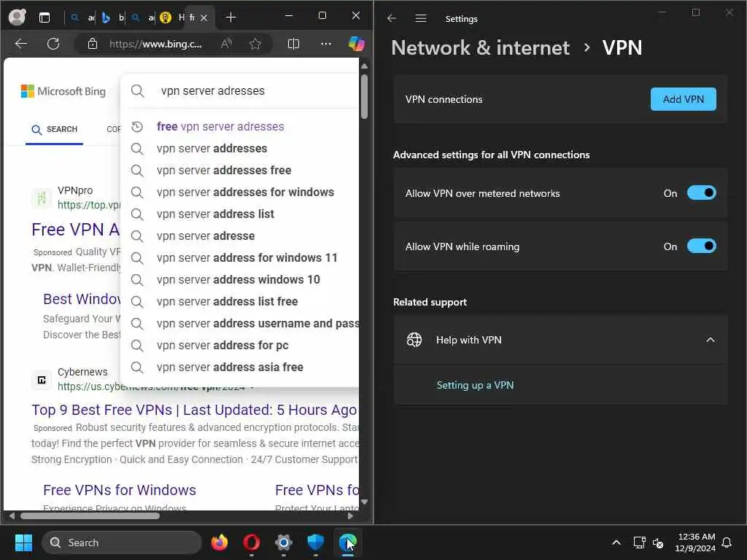Click the Microsoft Bing logo
The height and width of the screenshot is (560, 747).
(x=63, y=91)
